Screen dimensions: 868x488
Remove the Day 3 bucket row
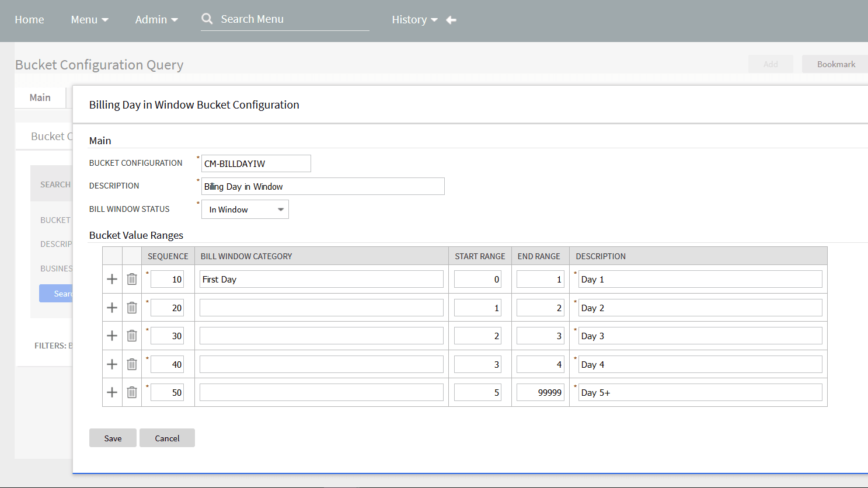point(131,336)
